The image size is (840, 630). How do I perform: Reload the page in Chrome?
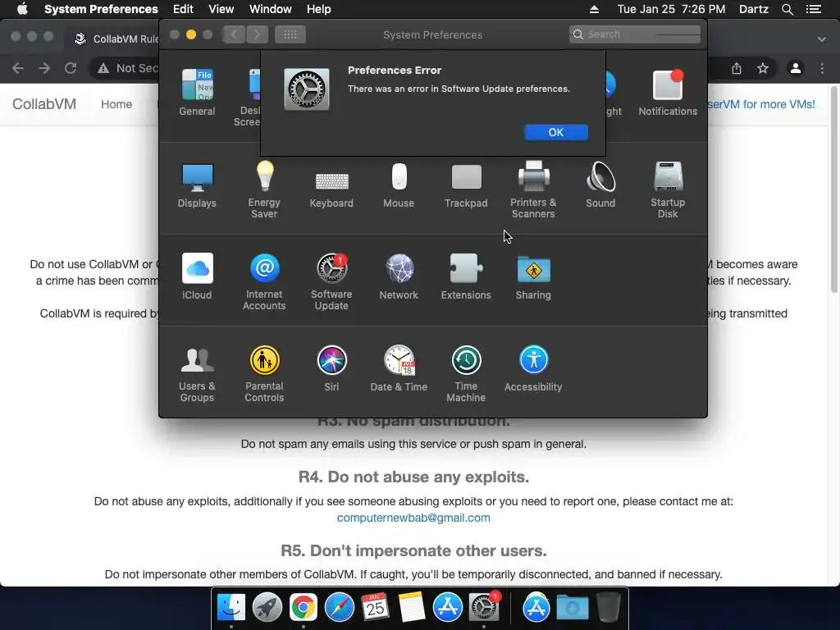click(71, 68)
